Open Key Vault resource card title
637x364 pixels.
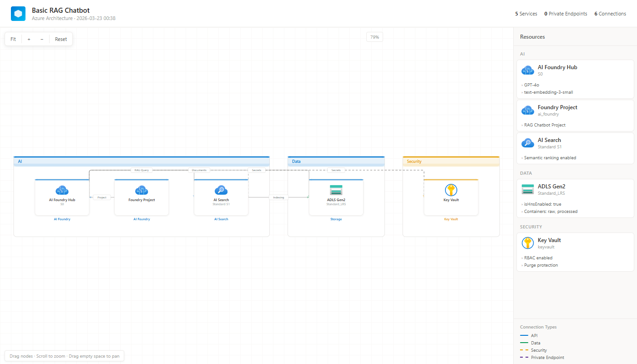point(549,240)
